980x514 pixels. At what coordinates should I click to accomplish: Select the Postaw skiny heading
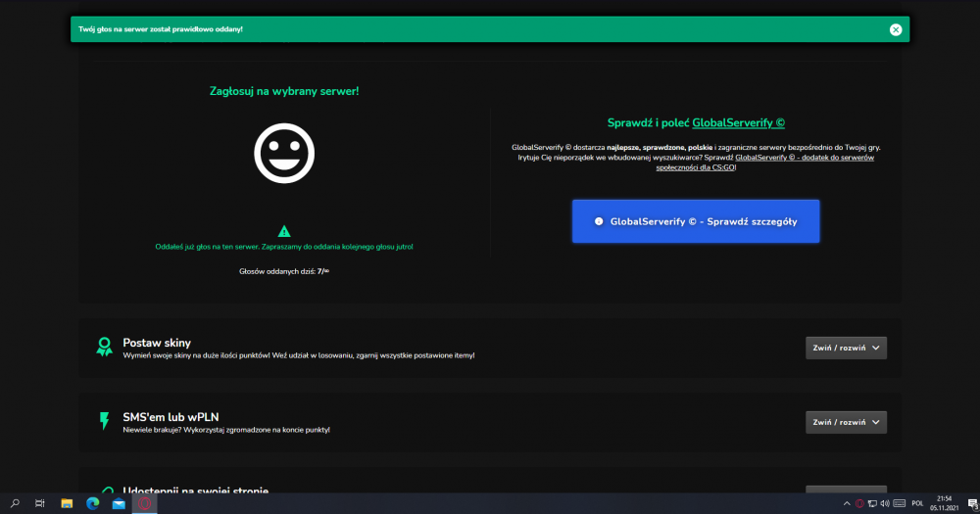pyautogui.click(x=157, y=343)
